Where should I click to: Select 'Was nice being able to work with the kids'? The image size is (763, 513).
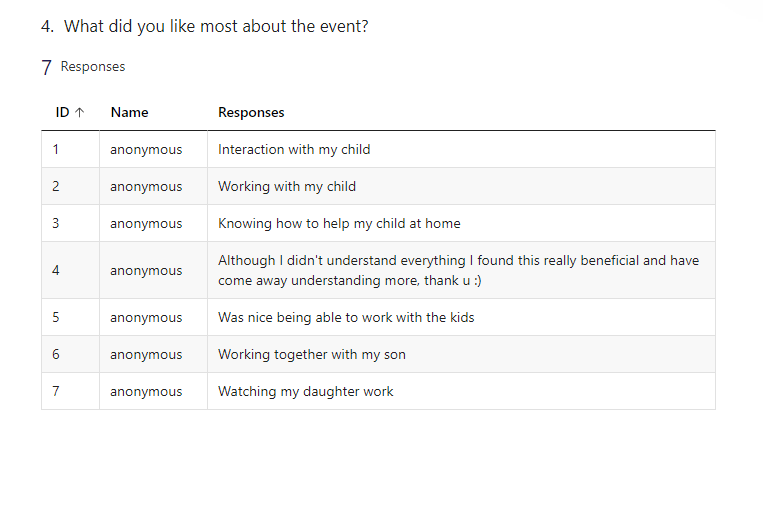[346, 317]
